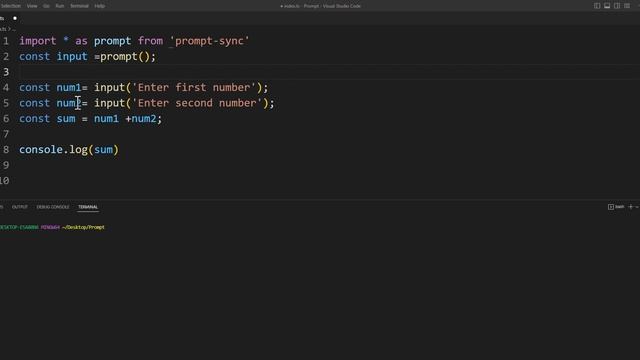Image resolution: width=640 pixels, height=360 pixels.
Task: Open the View menu
Action: [x=32, y=6]
